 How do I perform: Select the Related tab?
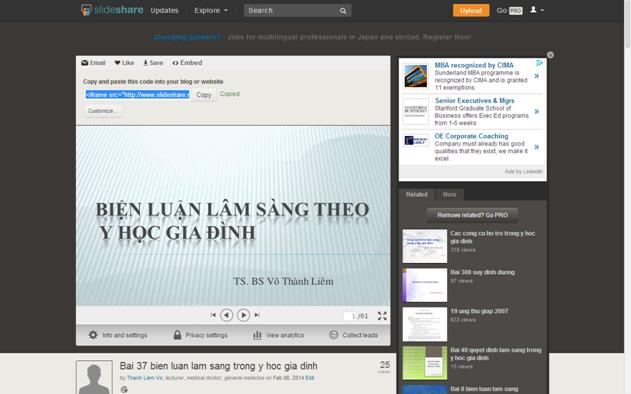(417, 194)
